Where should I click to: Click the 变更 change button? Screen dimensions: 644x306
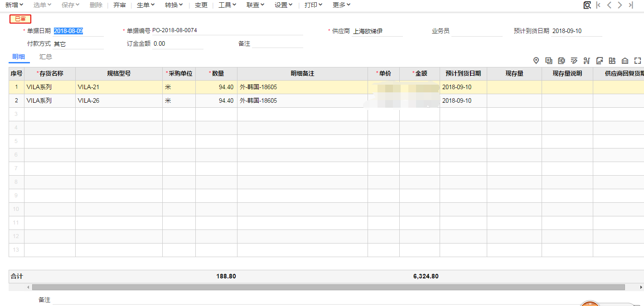(x=201, y=5)
